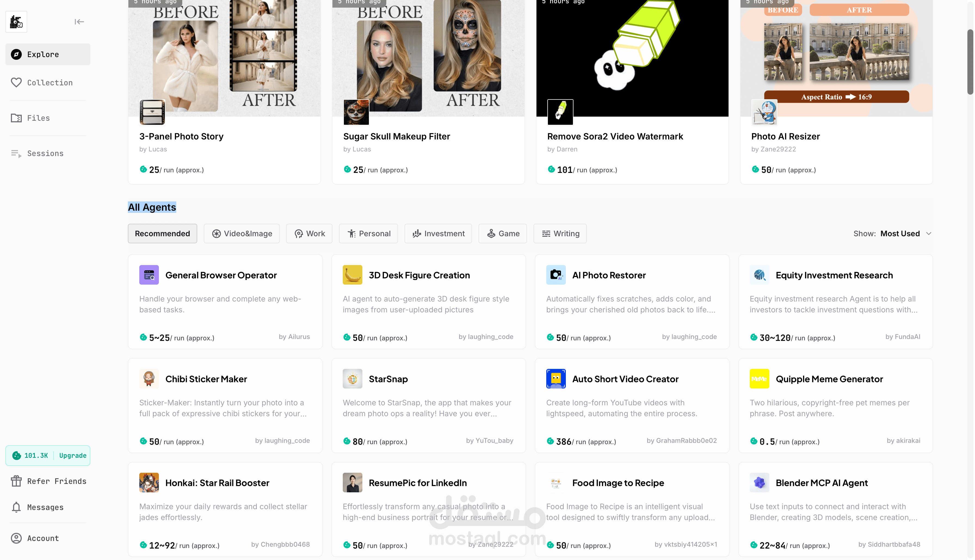Viewport: 975px width, 560px height.
Task: Open Collection via the heart icon
Action: coord(16,82)
